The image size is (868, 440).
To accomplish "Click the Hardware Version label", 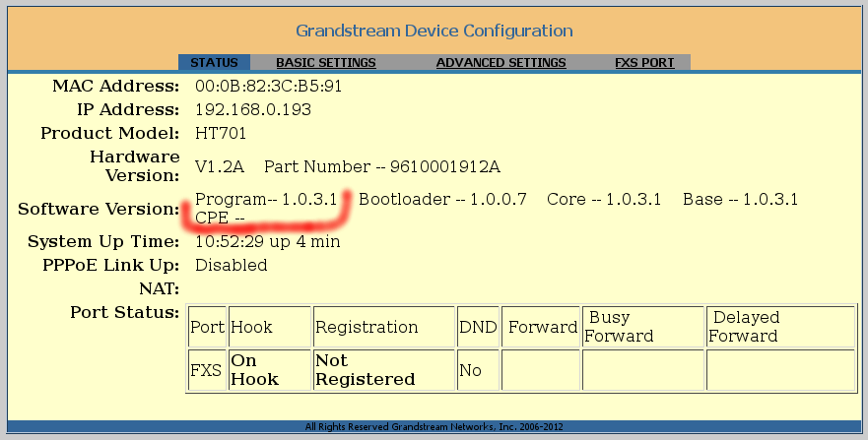I will [x=135, y=165].
